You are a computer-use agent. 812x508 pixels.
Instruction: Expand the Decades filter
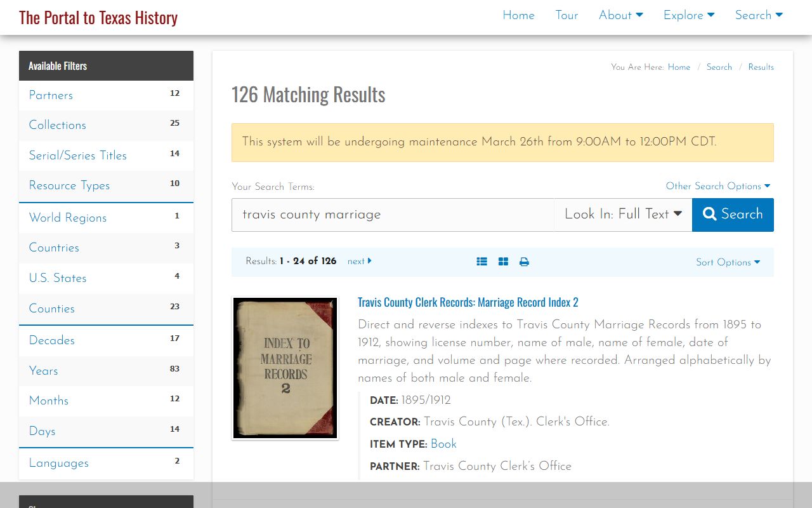(52, 340)
